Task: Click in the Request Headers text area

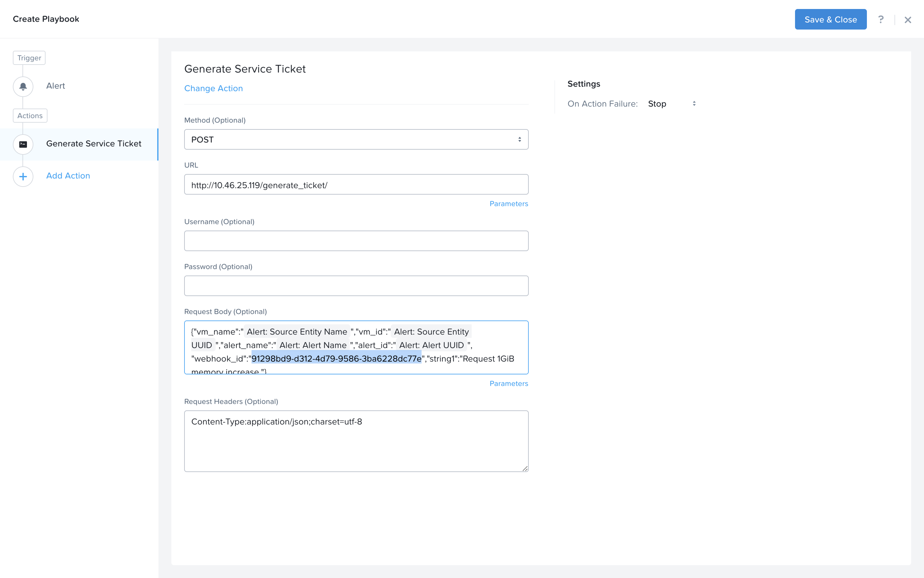Action: pyautogui.click(x=356, y=441)
